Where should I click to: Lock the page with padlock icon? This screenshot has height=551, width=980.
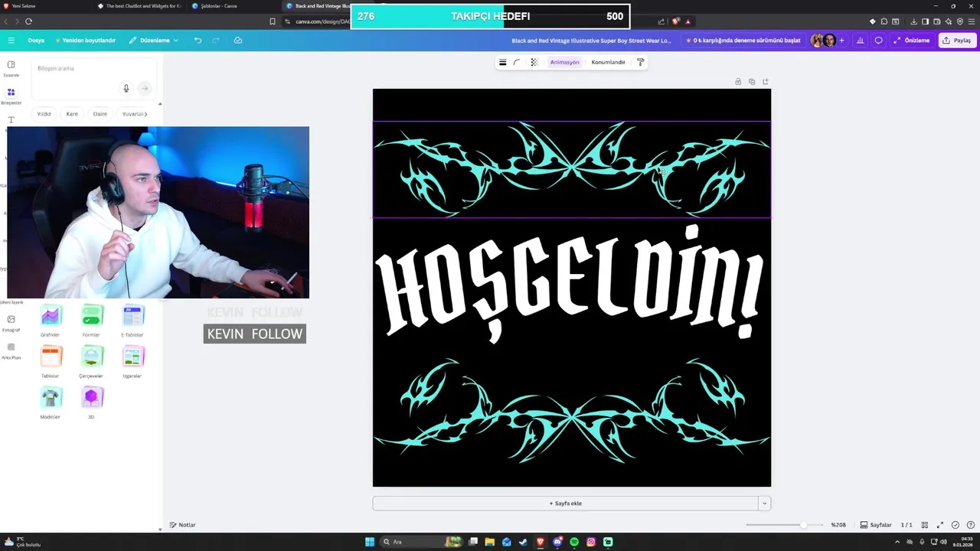[738, 81]
